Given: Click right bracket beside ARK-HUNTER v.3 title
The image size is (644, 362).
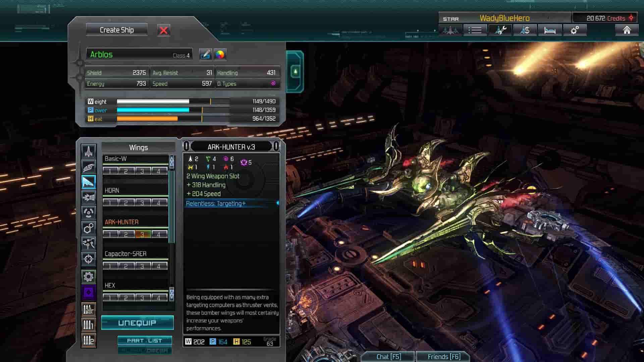Looking at the screenshot, I should click(276, 146).
